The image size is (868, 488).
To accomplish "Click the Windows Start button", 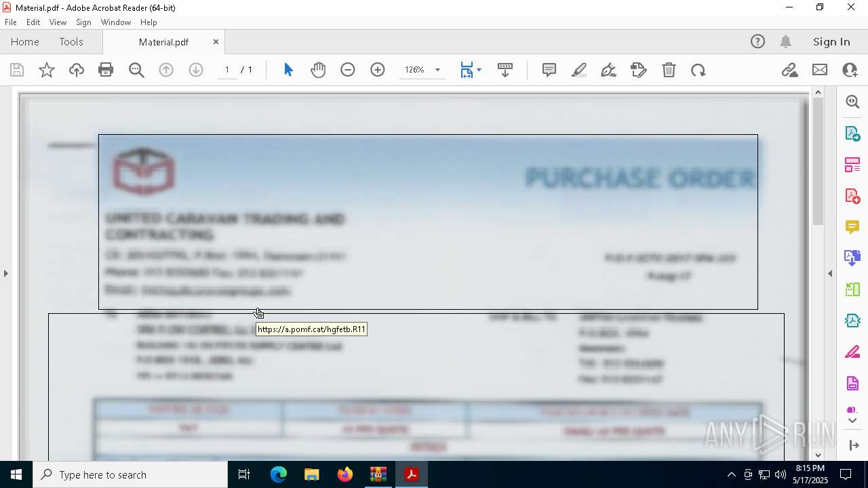I will pos(16,474).
